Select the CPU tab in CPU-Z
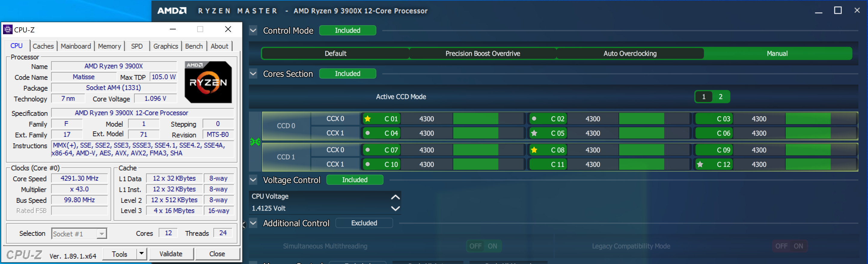 point(17,46)
